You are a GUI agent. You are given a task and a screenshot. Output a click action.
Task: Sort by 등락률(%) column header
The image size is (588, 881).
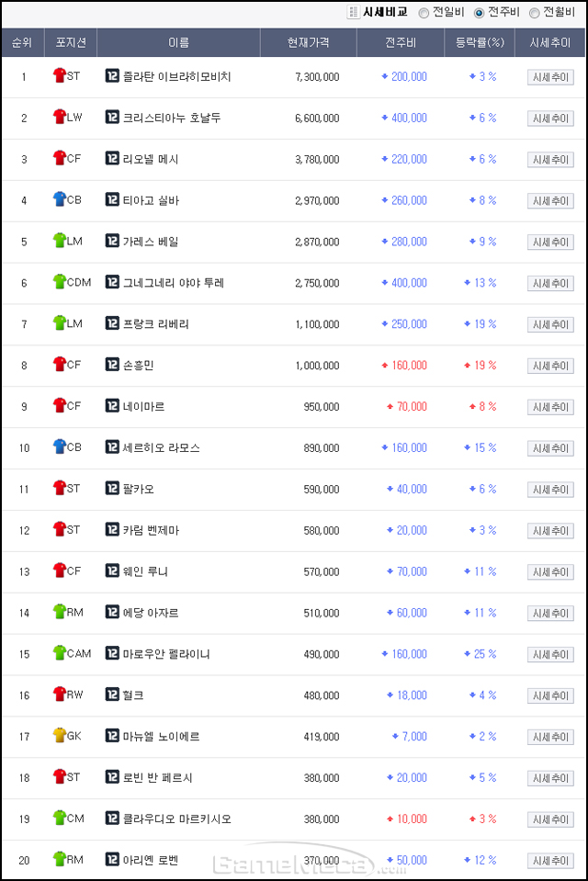480,42
